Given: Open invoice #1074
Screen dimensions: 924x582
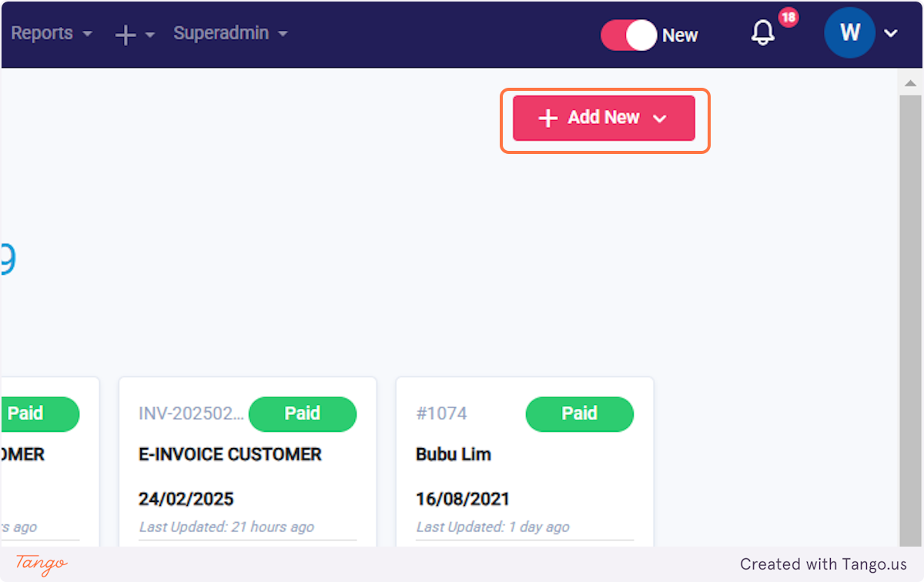Looking at the screenshot, I should point(441,413).
